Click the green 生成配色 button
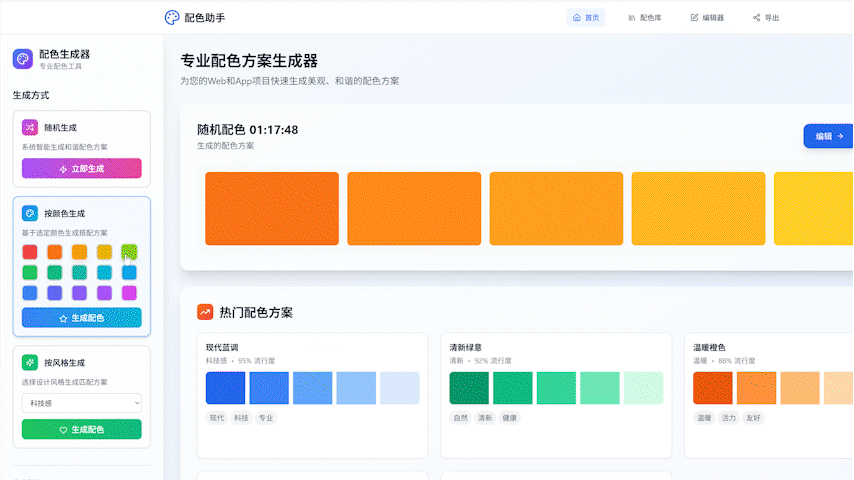Viewport: 854px width, 480px height. 82,429
